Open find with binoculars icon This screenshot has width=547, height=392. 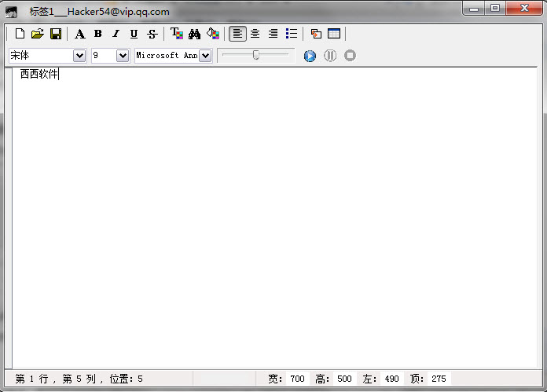pyautogui.click(x=194, y=34)
